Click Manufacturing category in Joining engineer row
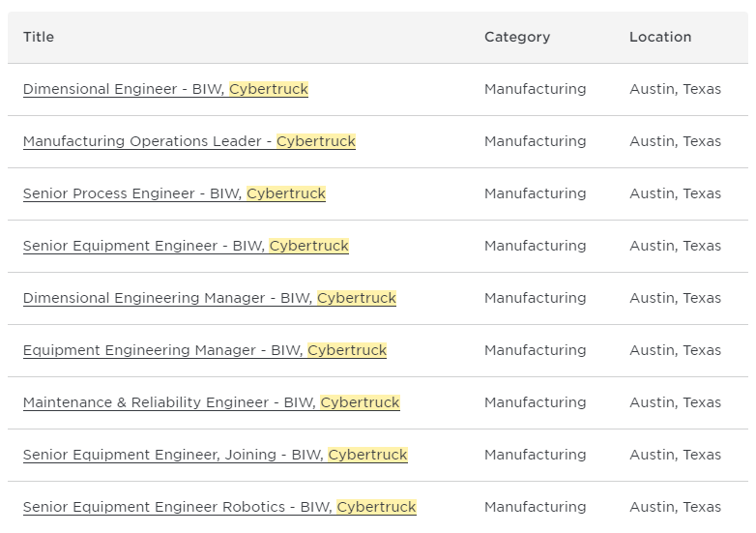Image resolution: width=756 pixels, height=533 pixels. (x=535, y=455)
